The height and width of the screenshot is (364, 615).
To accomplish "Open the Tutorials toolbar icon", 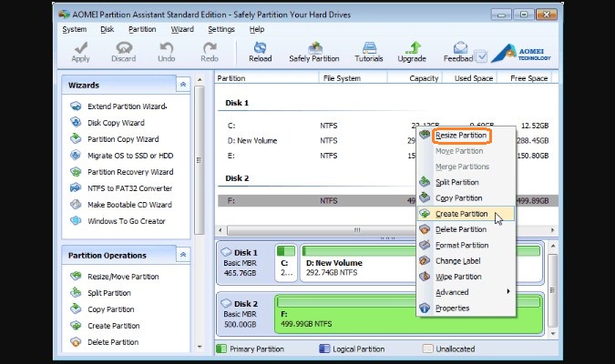I will pyautogui.click(x=369, y=52).
